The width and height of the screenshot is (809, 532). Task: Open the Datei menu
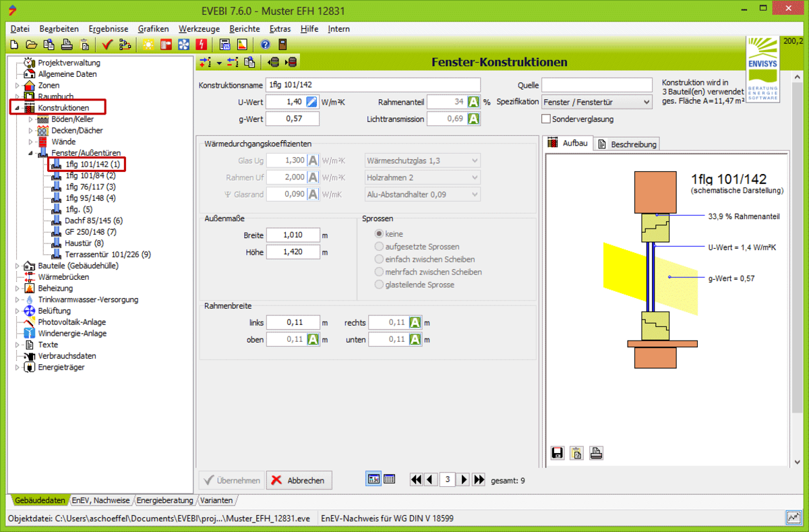click(x=20, y=29)
